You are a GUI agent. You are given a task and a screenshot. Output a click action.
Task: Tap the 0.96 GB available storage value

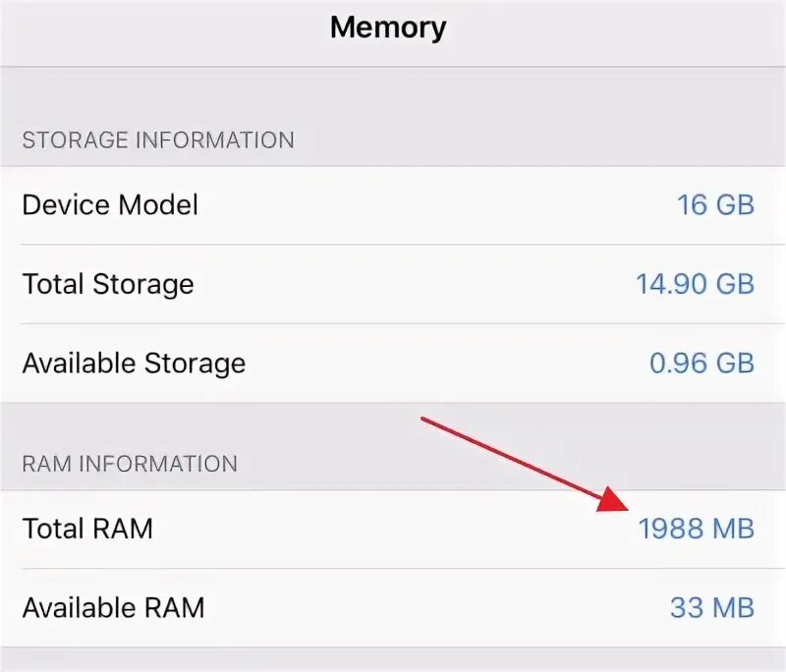702,364
